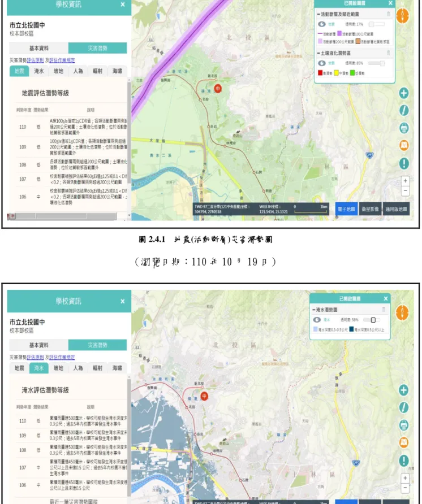Image resolution: width=422 pixels, height=504 pixels.
Task: Select the 地震 hazard tab in the flood screenshot
Action: (19, 368)
